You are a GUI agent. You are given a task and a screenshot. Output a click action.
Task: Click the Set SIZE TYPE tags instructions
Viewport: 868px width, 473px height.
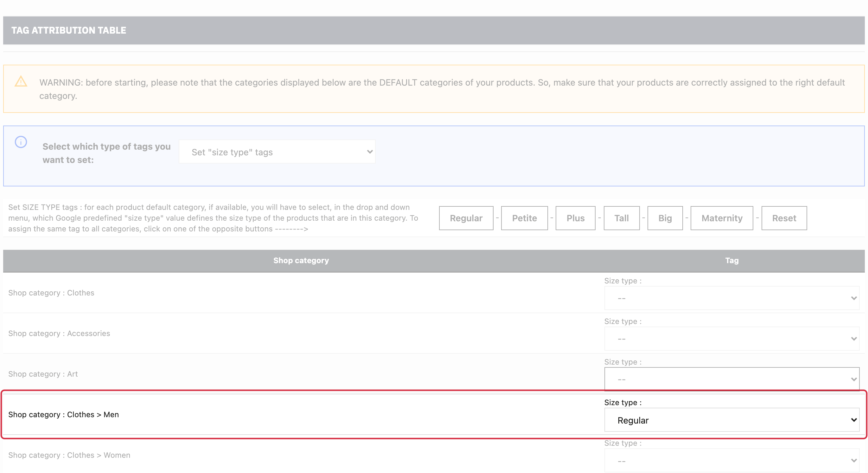click(213, 218)
